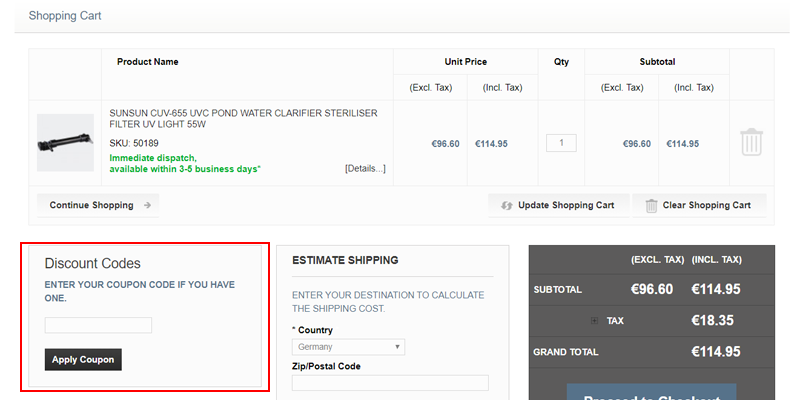Click the refresh icon on Update Shopping Cart
The width and height of the screenshot is (800, 400).
(507, 205)
